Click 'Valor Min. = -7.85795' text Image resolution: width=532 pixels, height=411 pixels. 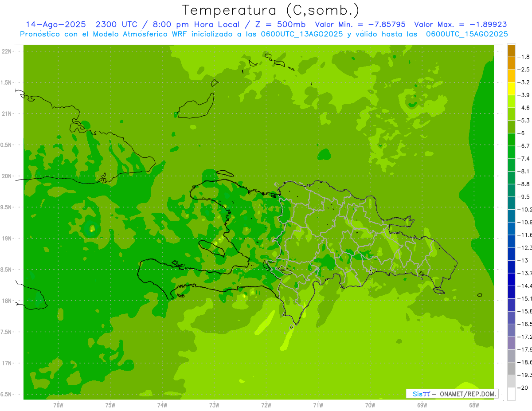tap(360, 24)
